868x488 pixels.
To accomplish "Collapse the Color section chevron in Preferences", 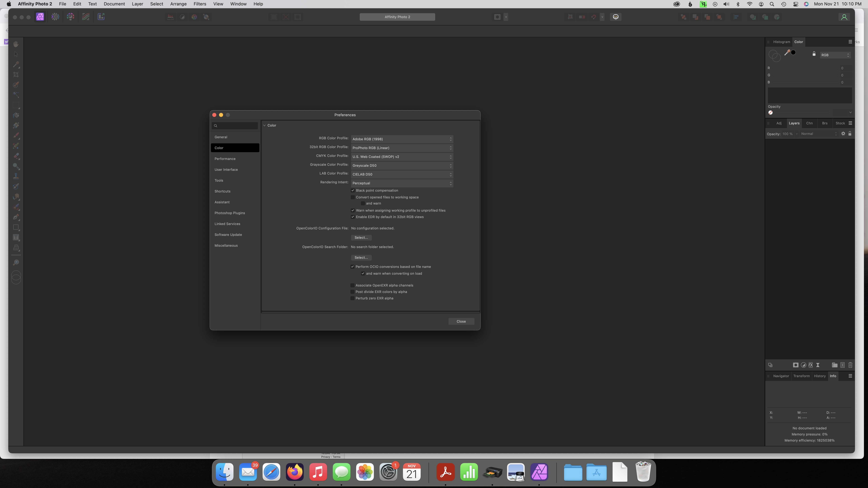I will point(264,125).
